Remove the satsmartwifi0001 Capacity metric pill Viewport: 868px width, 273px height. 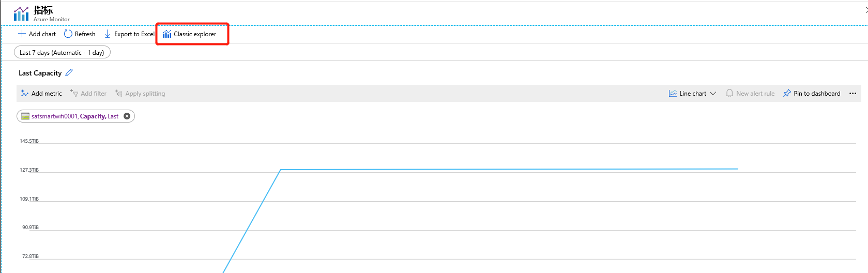(x=127, y=116)
